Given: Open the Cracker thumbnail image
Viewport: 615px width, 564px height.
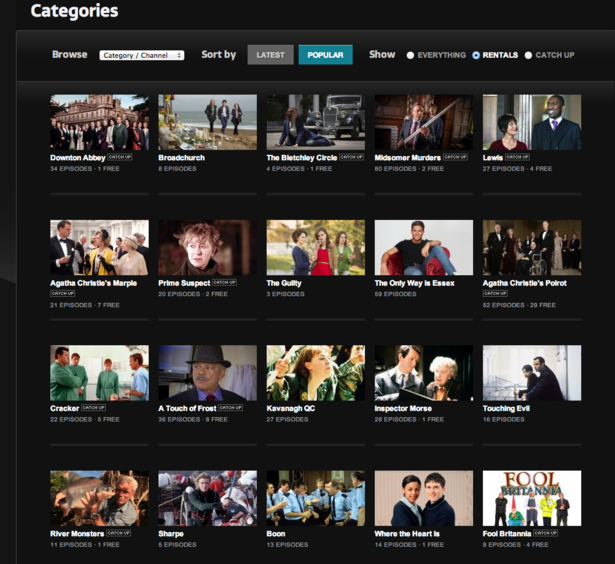Looking at the screenshot, I should 99,373.
